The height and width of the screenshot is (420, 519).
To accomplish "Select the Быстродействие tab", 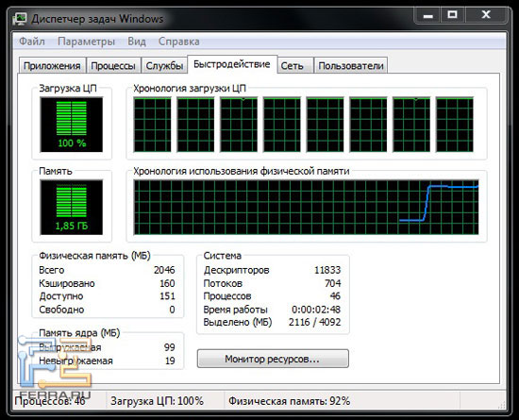I will (x=232, y=64).
